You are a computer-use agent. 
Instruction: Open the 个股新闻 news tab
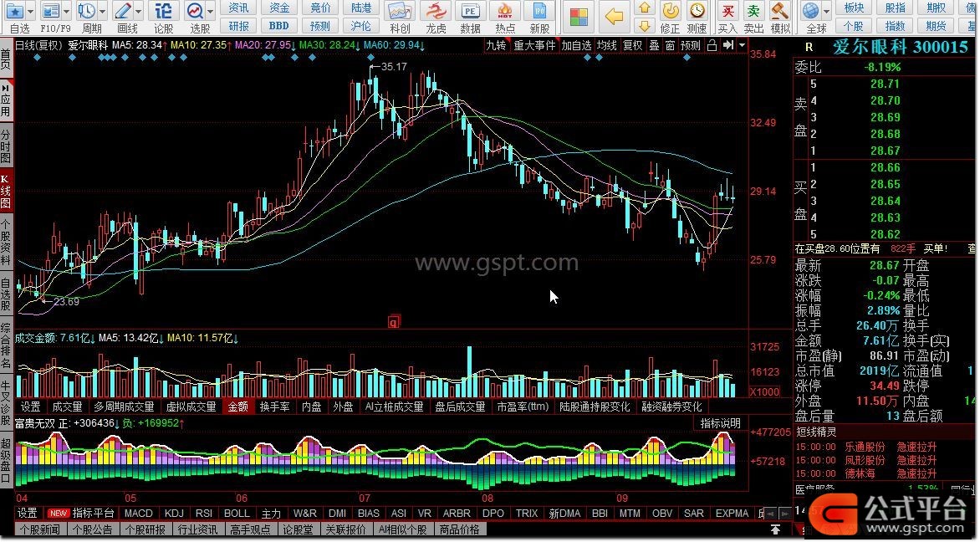pos(40,529)
